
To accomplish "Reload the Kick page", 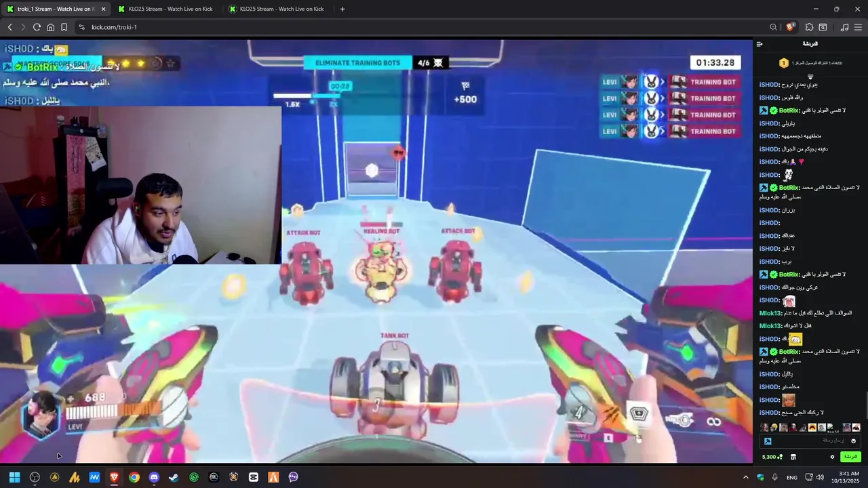I will coord(37,27).
